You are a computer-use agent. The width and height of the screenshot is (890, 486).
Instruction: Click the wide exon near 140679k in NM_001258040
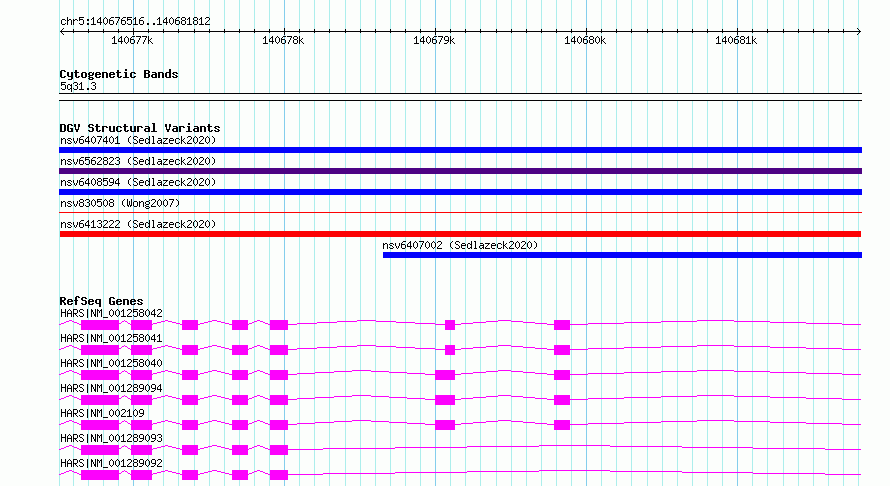tap(445, 375)
